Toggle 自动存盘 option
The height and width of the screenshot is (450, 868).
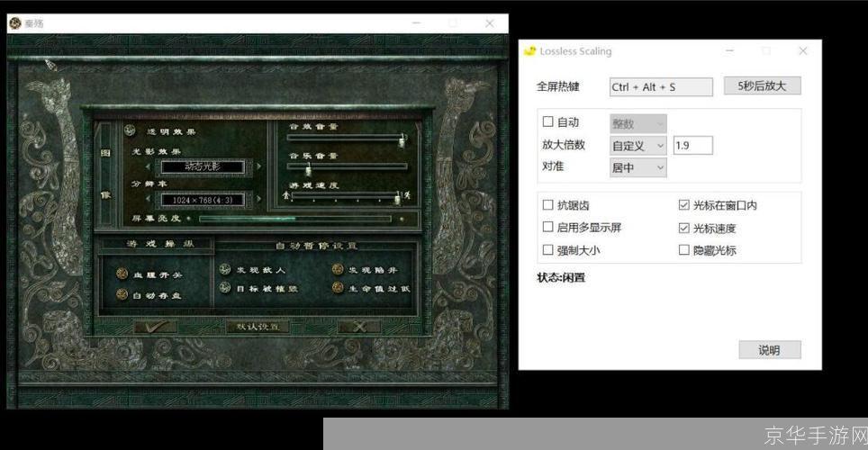tap(122, 294)
